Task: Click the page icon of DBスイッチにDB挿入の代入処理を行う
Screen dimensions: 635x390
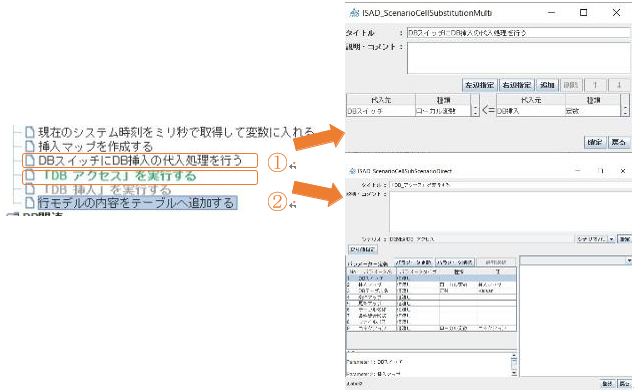Action: (x=30, y=160)
